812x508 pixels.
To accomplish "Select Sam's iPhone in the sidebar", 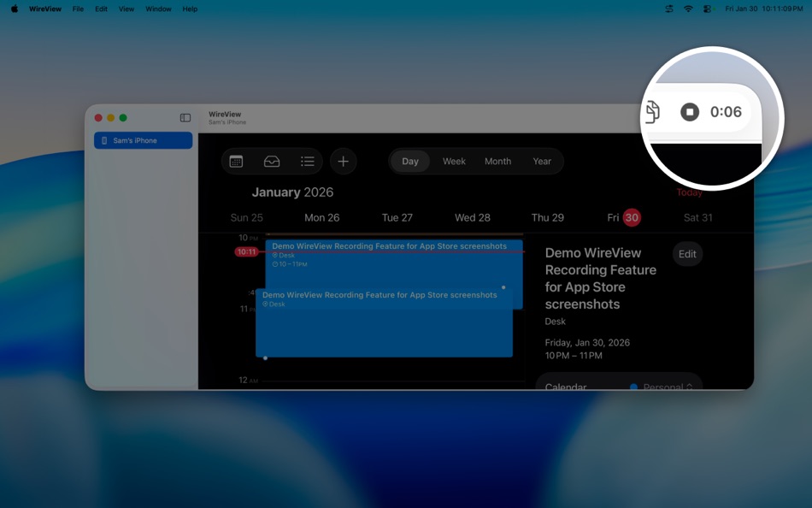I will click(x=141, y=139).
